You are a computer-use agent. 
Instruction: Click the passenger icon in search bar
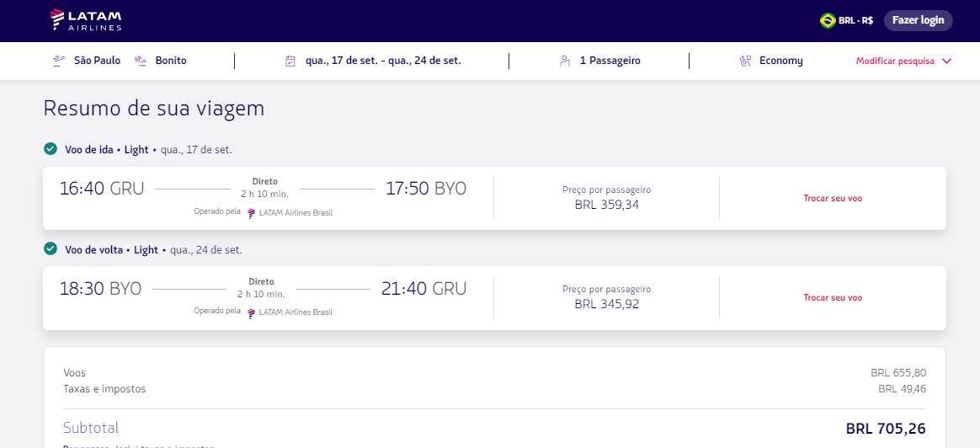point(565,61)
